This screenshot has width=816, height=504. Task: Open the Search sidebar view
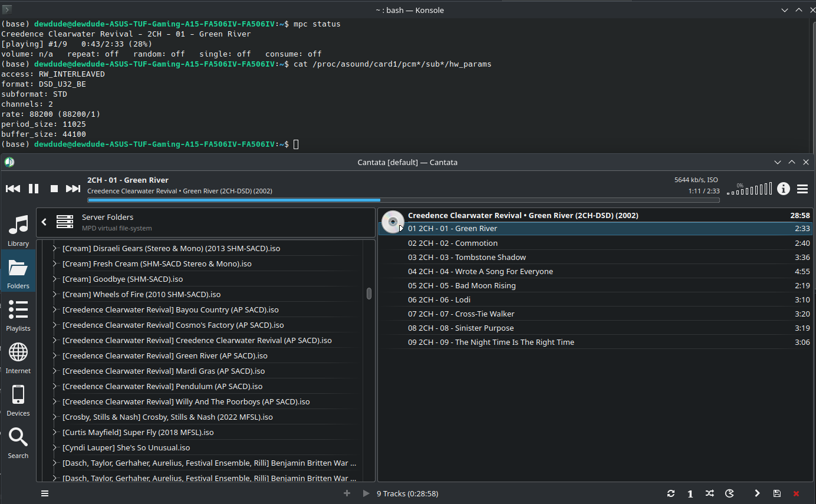pos(18,442)
